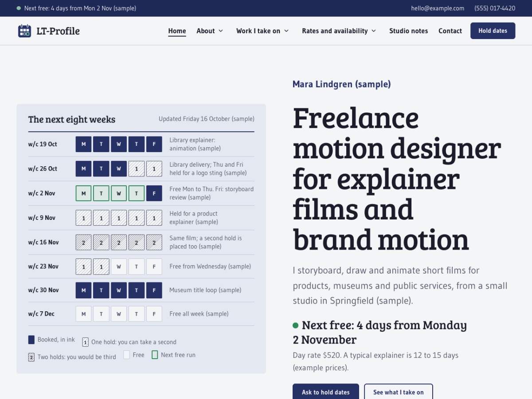Click the 'Free all week (sample)' note
This screenshot has width=532, height=399.
click(199, 314)
